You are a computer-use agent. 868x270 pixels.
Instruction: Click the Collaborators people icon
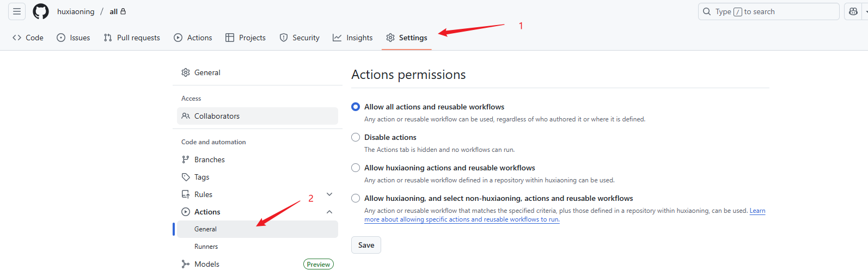point(186,116)
